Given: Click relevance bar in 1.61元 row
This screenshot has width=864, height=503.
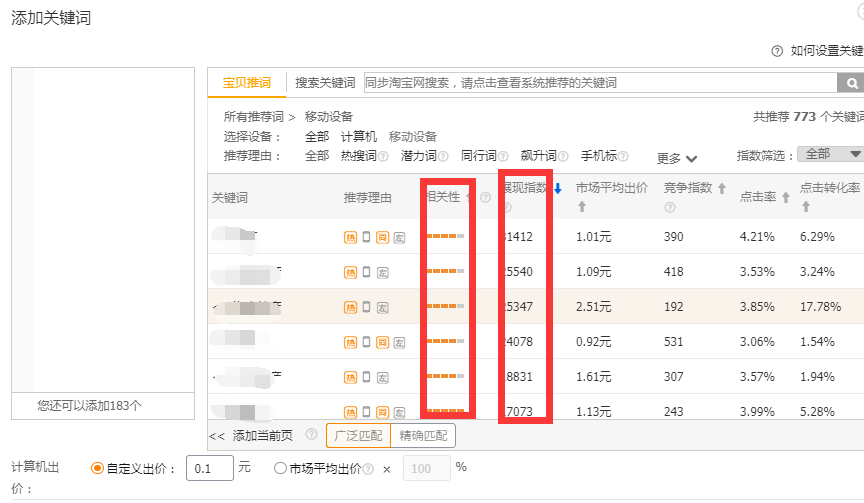Looking at the screenshot, I should [x=445, y=376].
